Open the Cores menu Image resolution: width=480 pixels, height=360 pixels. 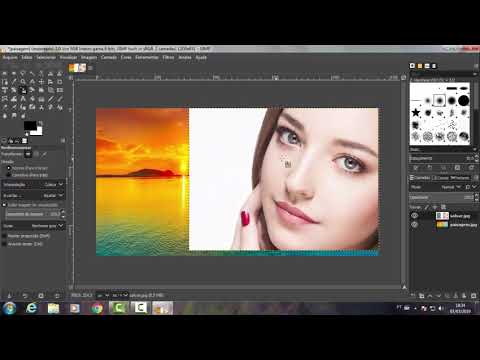(x=126, y=57)
